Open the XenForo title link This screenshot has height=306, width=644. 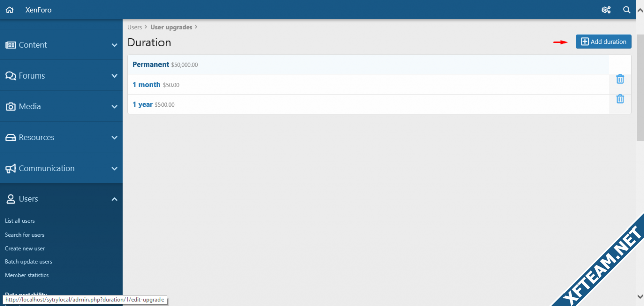[38, 10]
